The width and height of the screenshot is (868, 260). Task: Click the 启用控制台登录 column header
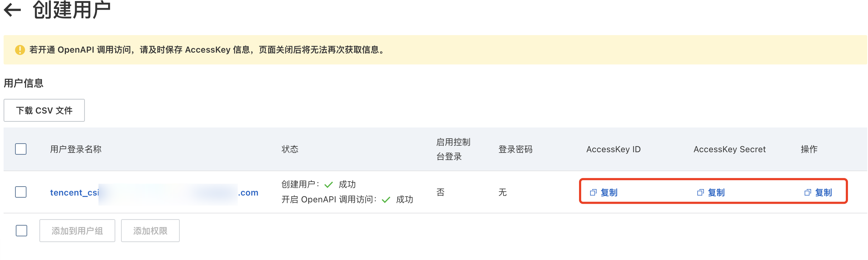(453, 149)
